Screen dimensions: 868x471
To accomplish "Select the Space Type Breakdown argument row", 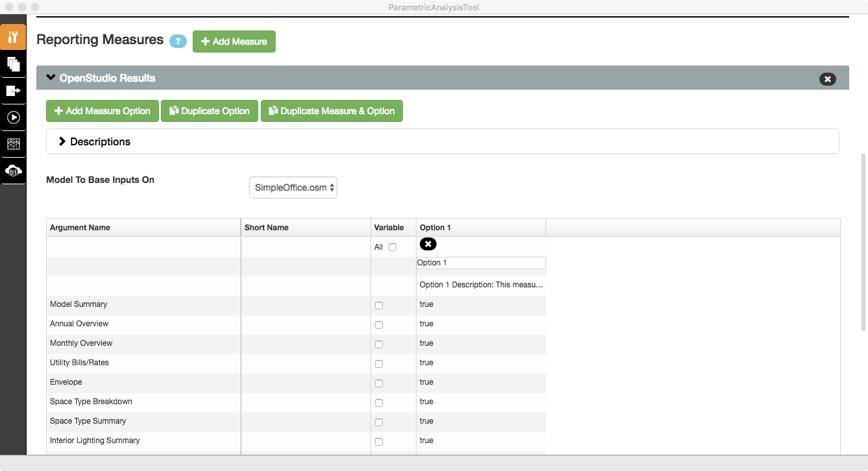I will (x=91, y=402).
